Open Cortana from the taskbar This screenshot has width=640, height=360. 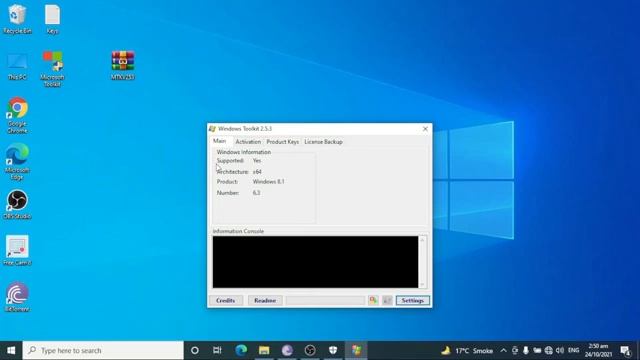[195, 350]
